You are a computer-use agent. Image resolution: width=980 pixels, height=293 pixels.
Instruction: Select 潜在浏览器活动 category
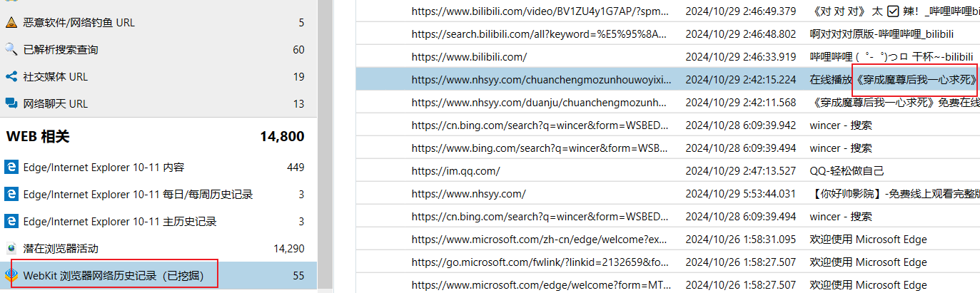tap(158, 248)
